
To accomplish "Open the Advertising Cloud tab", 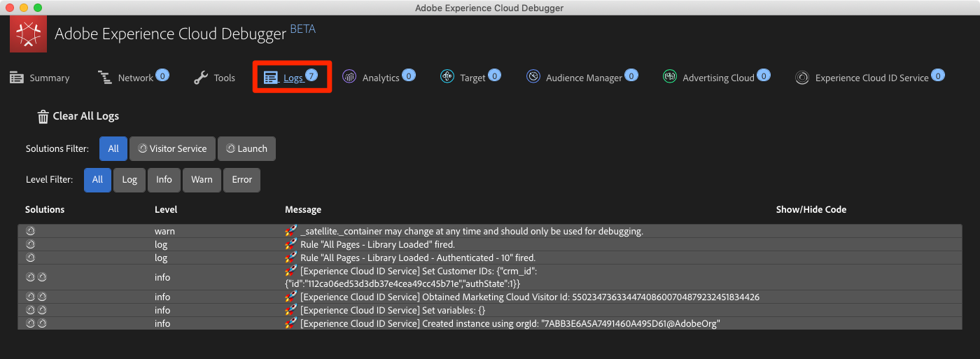I will (x=716, y=77).
